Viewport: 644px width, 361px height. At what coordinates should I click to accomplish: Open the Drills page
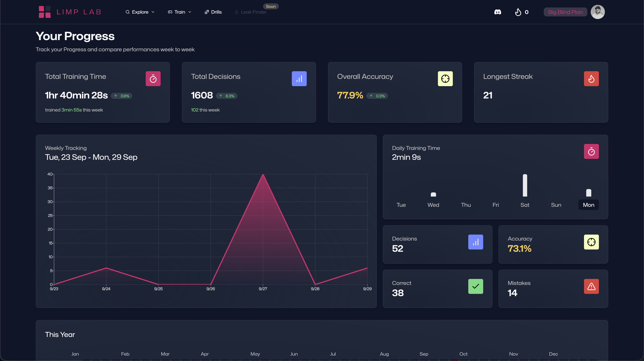[213, 12]
